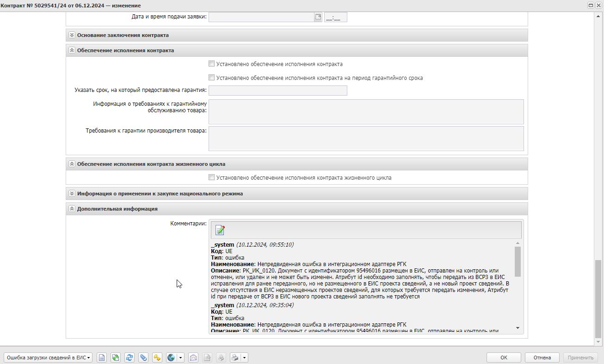
Task: Check the warranty period contract security checkbox
Action: pos(211,78)
